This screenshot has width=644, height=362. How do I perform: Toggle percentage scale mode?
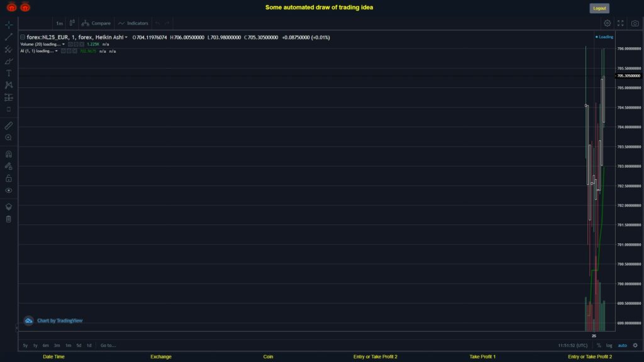coord(599,346)
